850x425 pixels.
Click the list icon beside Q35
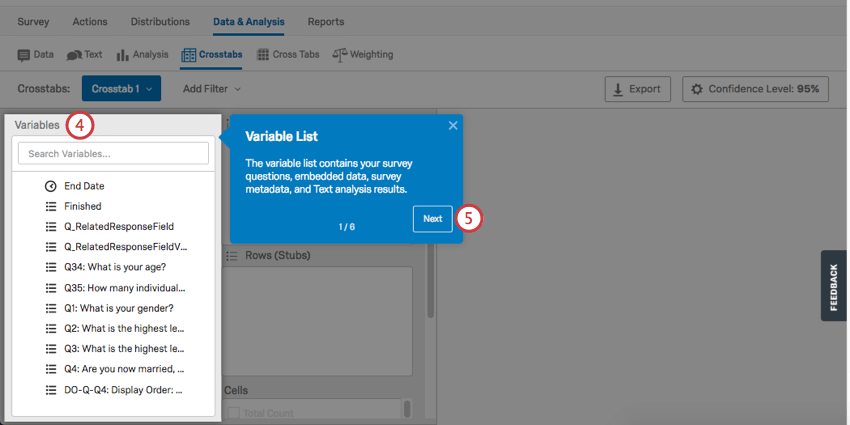click(50, 288)
